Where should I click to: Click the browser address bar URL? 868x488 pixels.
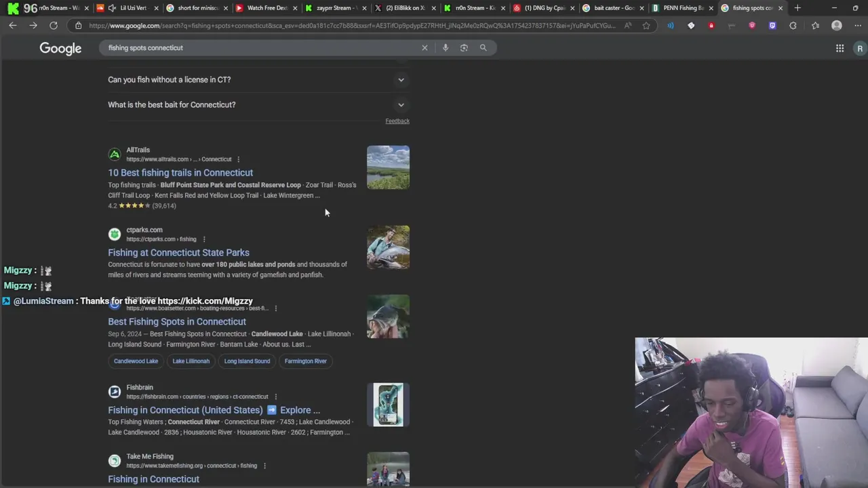pos(352,26)
